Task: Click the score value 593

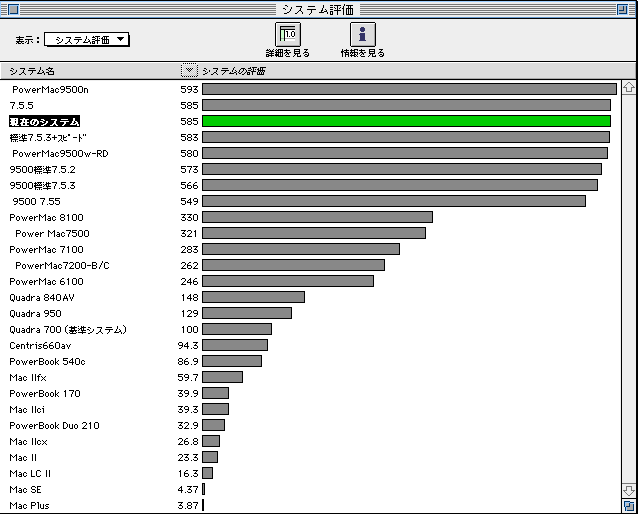Action: tap(189, 90)
